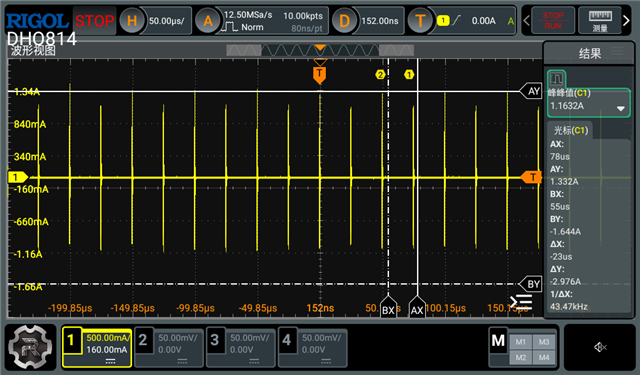Select the cursor (C1) results tab
This screenshot has height=375, width=640.
(570, 130)
